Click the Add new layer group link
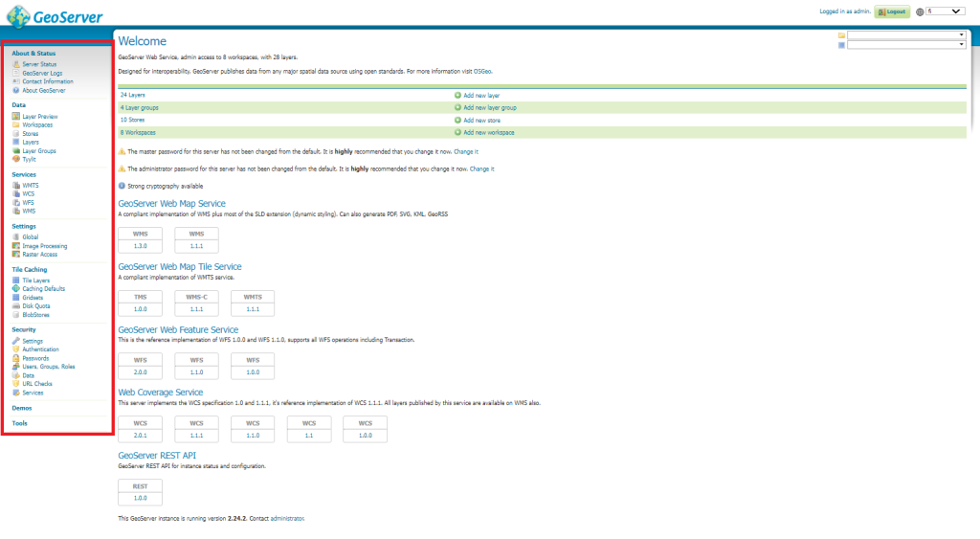The image size is (980, 539). 490,107
